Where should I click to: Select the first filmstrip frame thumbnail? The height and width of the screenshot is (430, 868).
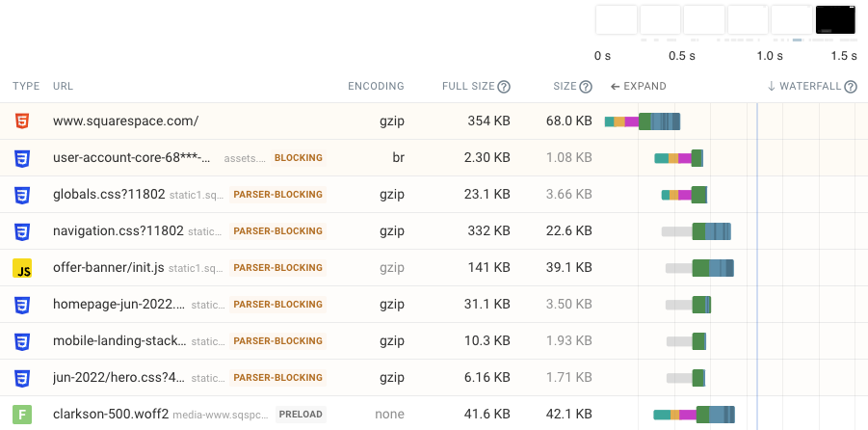click(617, 20)
